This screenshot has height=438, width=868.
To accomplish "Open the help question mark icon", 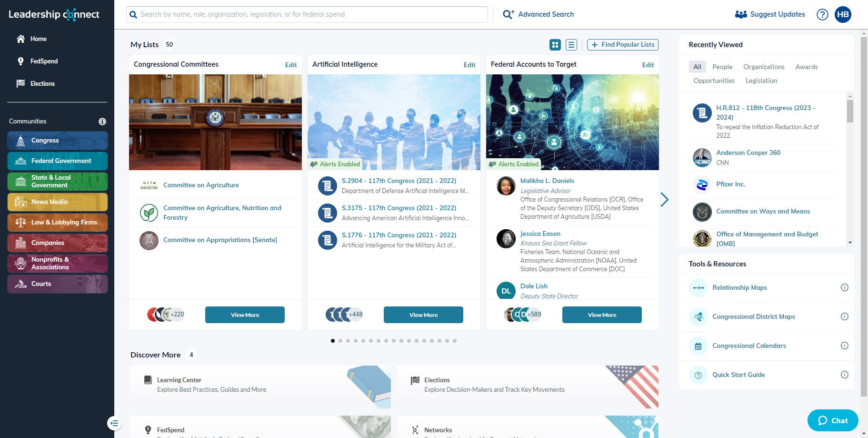I will pyautogui.click(x=822, y=14).
